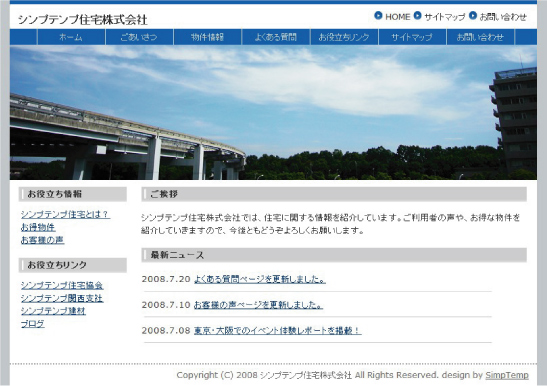Go to よくある質問 in the navigation bar
The width and height of the screenshot is (547, 386).
coord(276,37)
